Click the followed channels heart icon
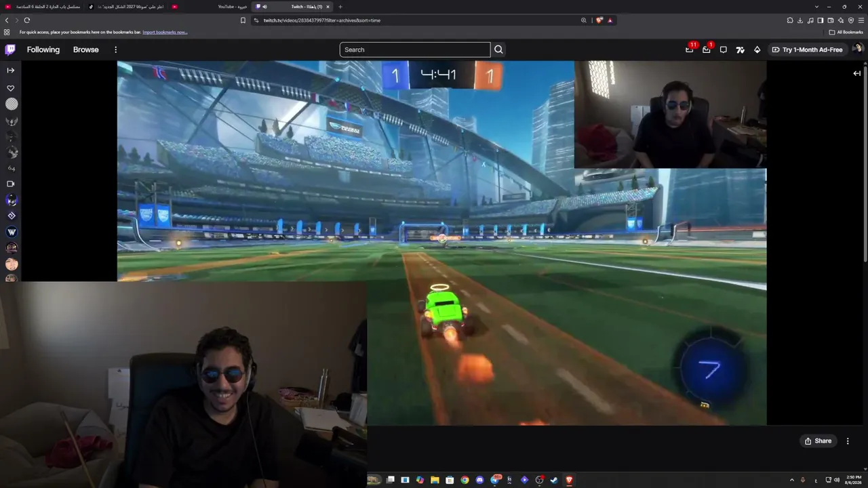This screenshot has width=868, height=488. (x=11, y=88)
